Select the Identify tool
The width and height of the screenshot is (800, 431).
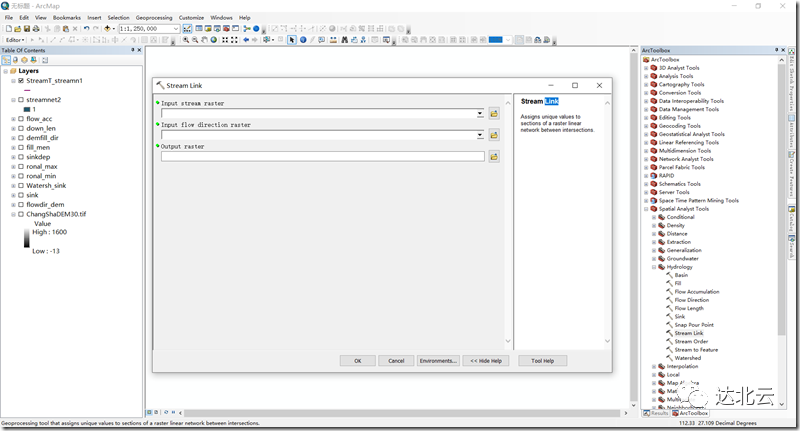tap(303, 40)
